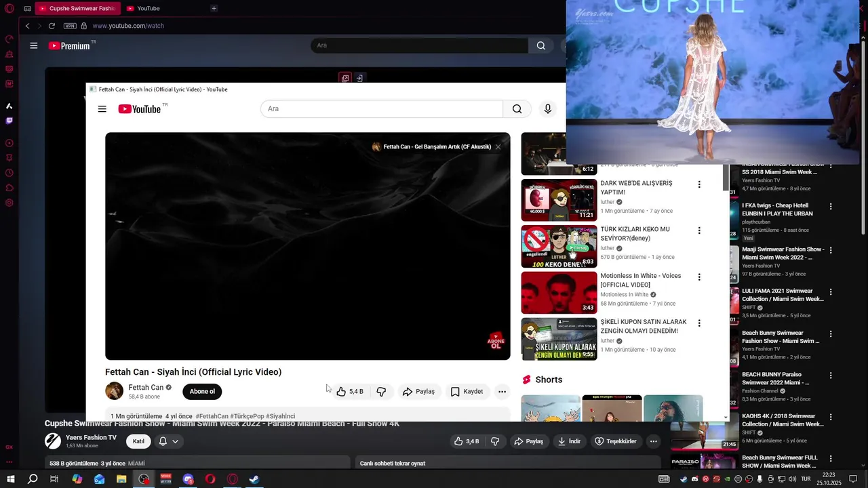Image resolution: width=868 pixels, height=488 pixels.
Task: Click Paylaş under Fettah Can video
Action: point(418,391)
